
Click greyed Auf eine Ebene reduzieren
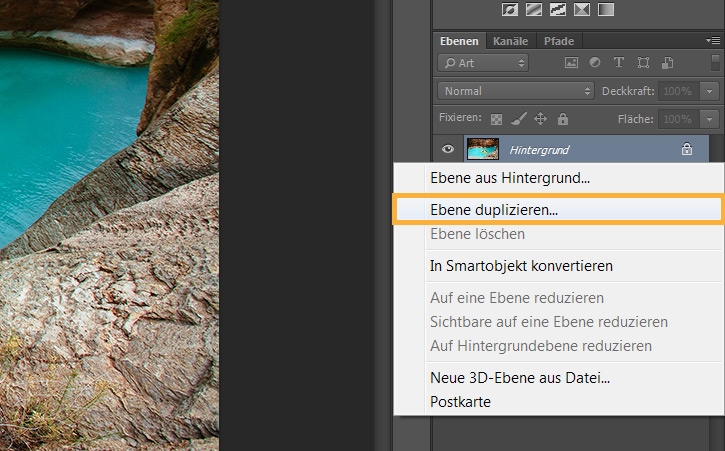(559, 298)
